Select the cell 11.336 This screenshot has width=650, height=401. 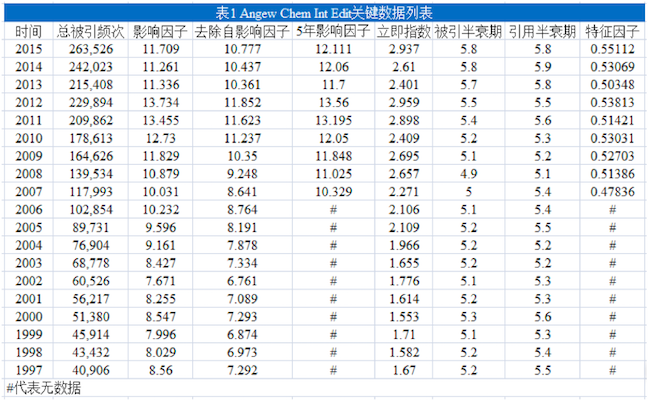[x=161, y=85]
